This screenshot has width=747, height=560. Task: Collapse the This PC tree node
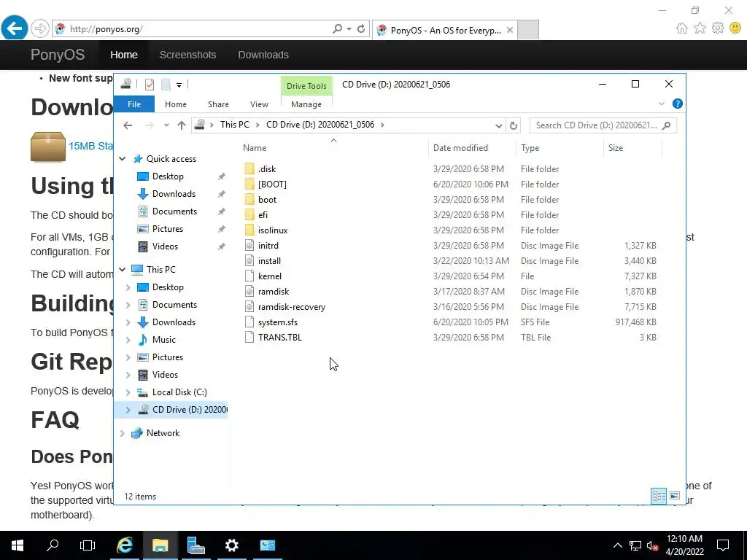(x=123, y=270)
